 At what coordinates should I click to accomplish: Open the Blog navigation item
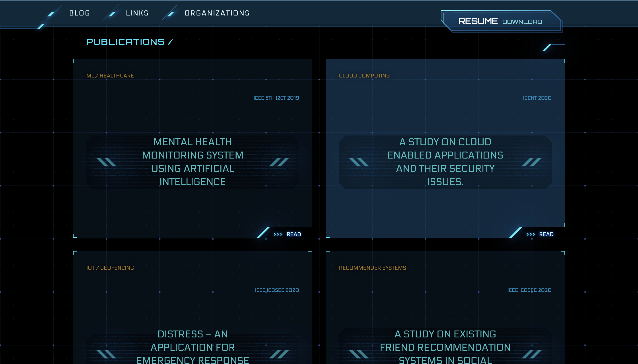pyautogui.click(x=80, y=13)
